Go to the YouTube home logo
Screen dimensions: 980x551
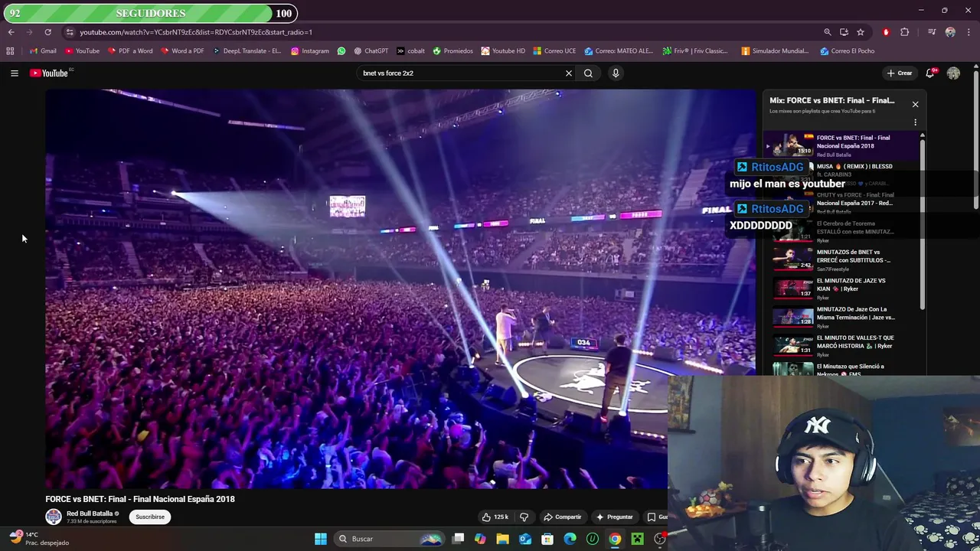point(51,73)
